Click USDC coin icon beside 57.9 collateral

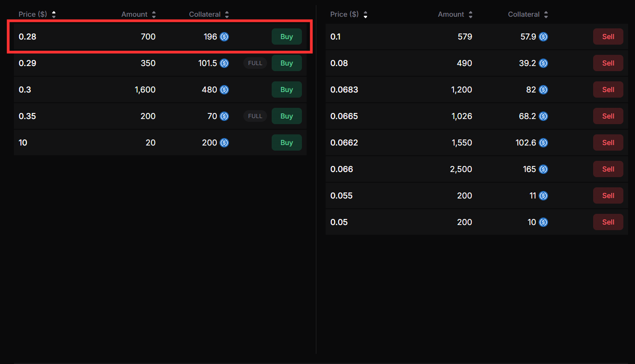click(543, 37)
